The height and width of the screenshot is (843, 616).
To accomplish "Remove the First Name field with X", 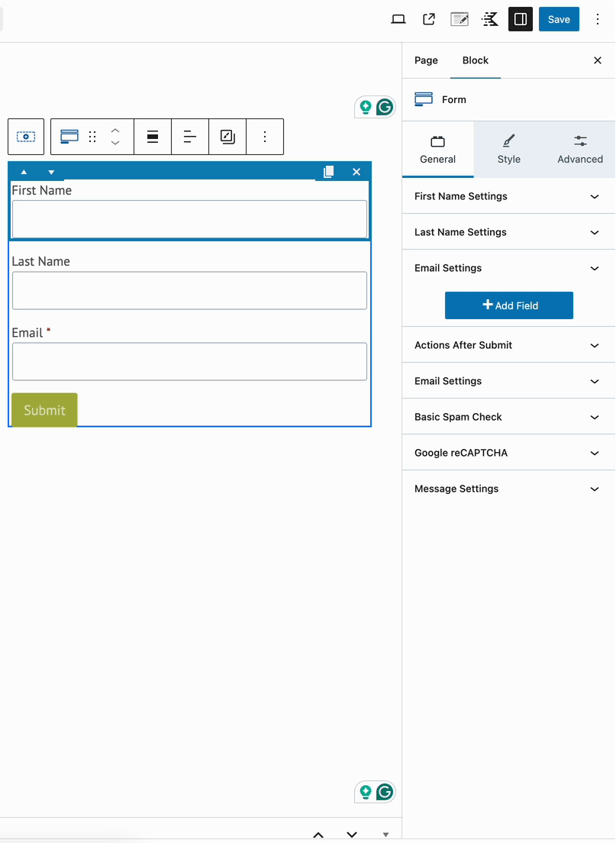I will (x=356, y=172).
